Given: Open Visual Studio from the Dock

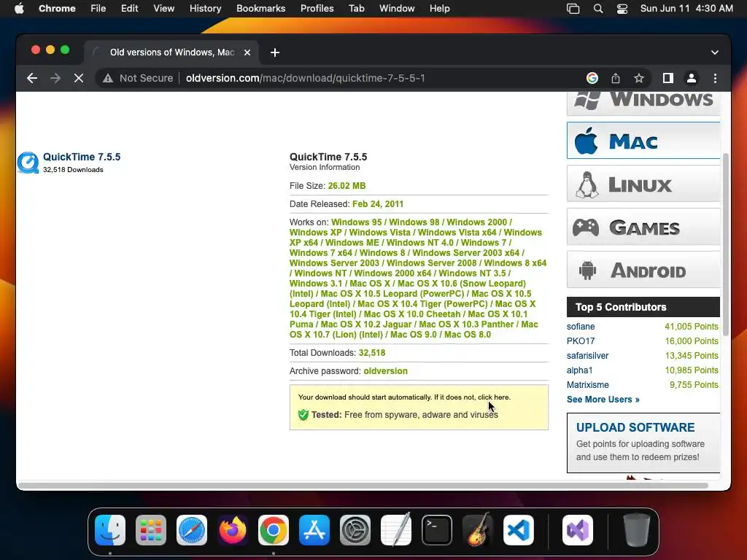Looking at the screenshot, I should click(578, 530).
